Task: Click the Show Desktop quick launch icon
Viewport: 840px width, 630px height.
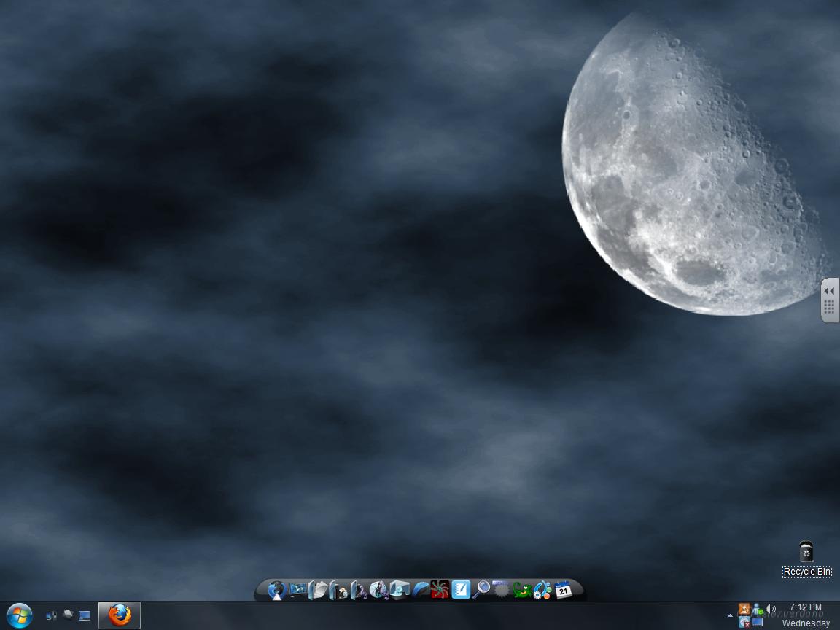Action: pyautogui.click(x=85, y=615)
